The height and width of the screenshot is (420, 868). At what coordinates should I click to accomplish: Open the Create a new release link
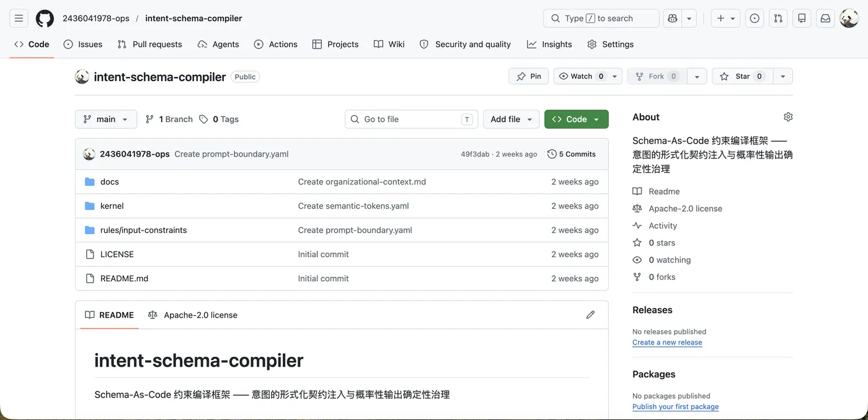tap(667, 343)
